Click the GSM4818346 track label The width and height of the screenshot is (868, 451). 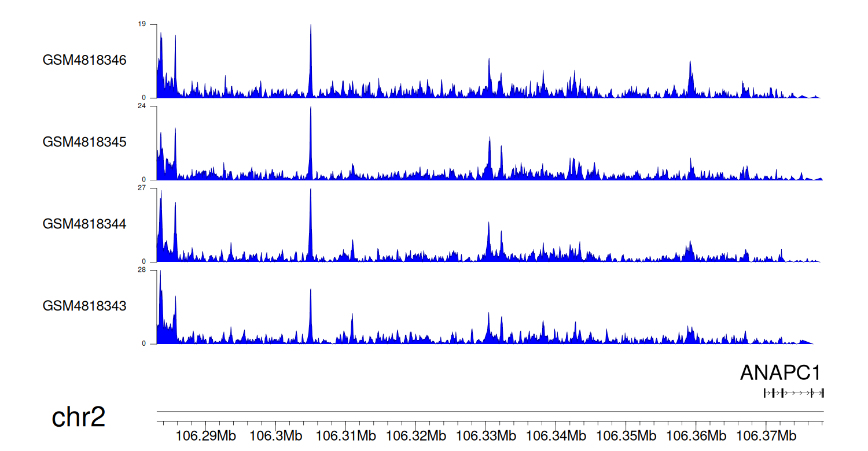(84, 60)
